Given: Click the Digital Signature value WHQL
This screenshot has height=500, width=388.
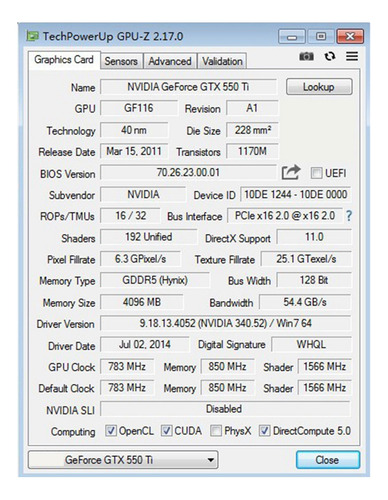Looking at the screenshot, I should click(x=311, y=344).
